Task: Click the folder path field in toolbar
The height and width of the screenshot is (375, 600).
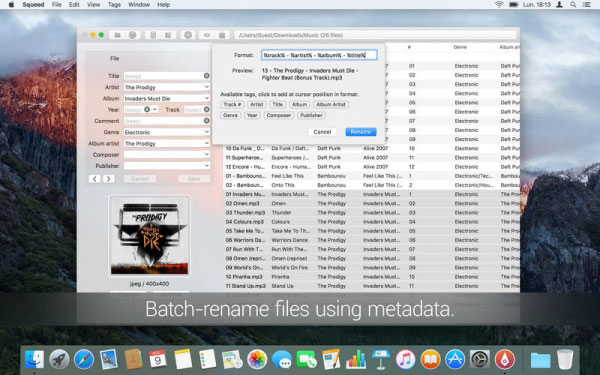Action: tap(375, 35)
